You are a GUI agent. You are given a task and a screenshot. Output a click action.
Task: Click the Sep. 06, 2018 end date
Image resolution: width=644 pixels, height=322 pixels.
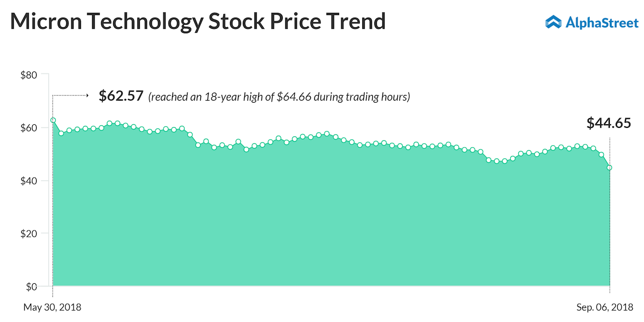click(x=605, y=307)
